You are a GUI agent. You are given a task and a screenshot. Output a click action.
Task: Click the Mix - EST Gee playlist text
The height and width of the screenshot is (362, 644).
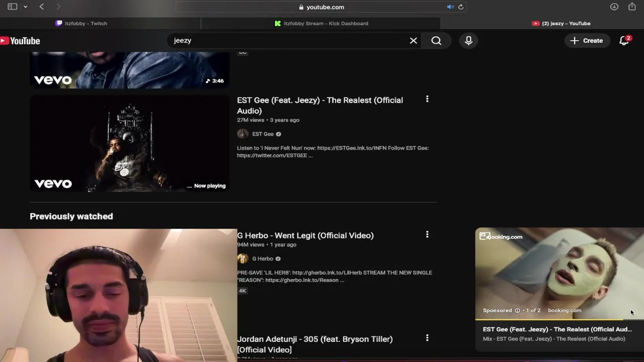554,339
